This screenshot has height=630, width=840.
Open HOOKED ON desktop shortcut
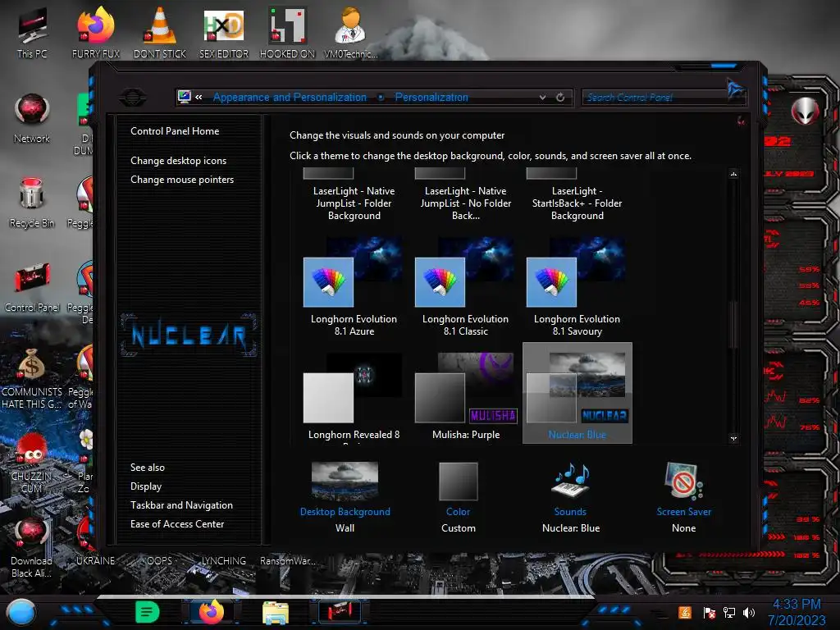coord(287,32)
